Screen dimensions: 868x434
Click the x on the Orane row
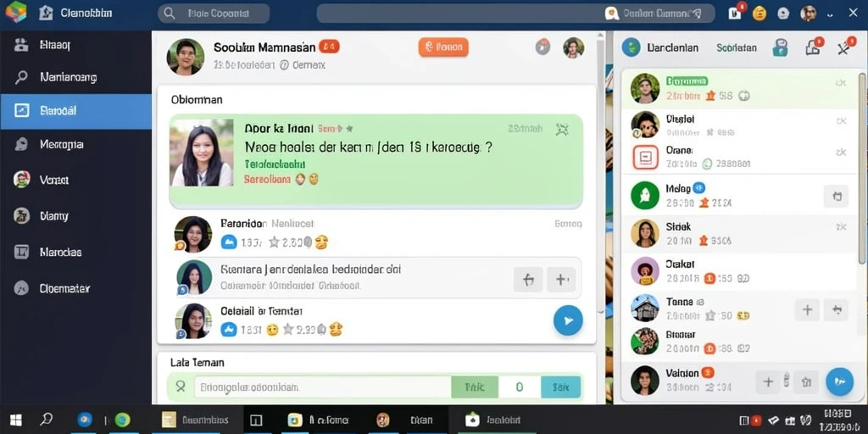point(841,153)
